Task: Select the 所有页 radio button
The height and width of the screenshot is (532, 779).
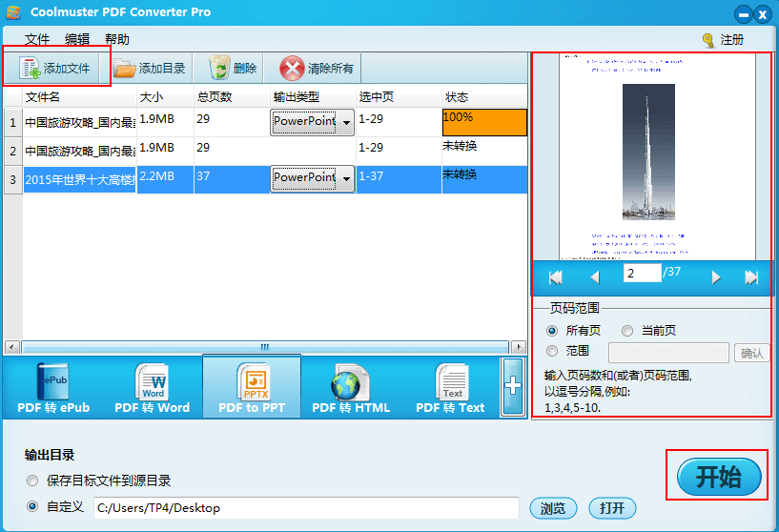Action: click(x=551, y=331)
